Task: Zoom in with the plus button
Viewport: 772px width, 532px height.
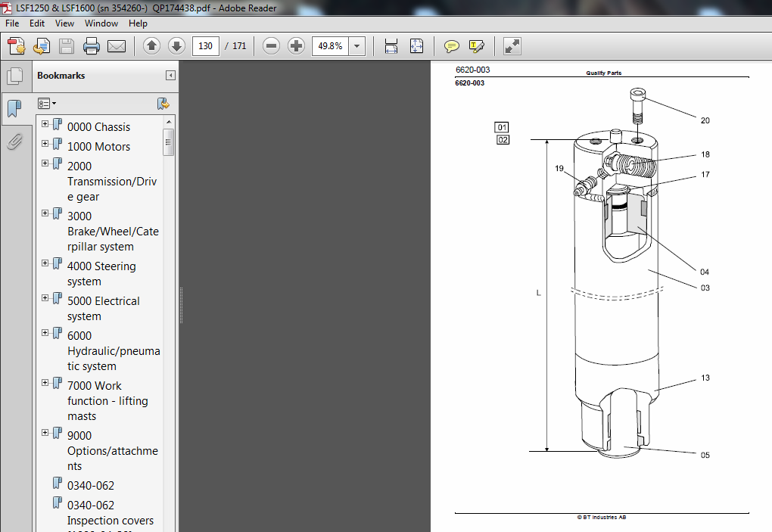Action: click(296, 46)
